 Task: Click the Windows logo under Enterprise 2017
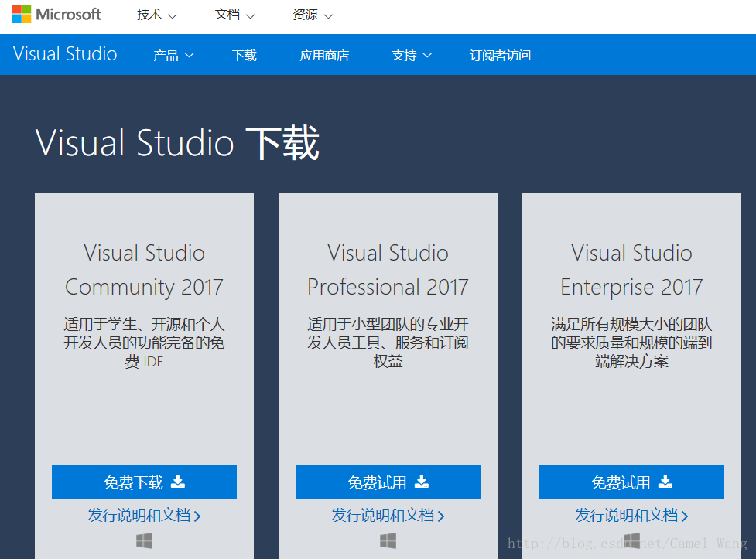coord(632,540)
